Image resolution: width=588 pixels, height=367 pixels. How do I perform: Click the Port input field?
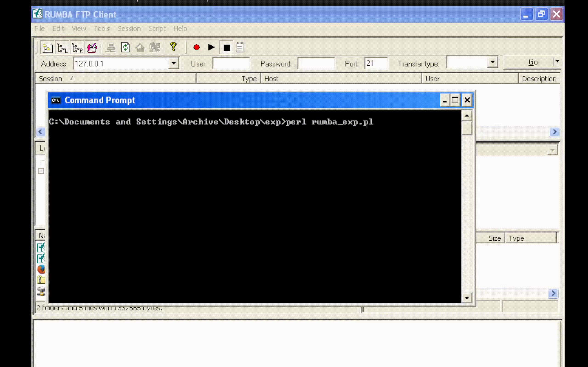(x=376, y=63)
